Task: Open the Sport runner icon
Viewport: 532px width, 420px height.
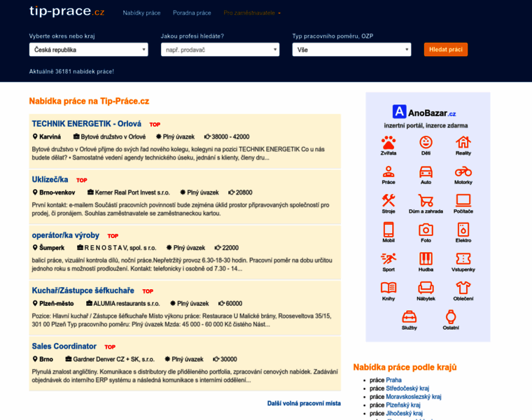Action: tap(388, 259)
